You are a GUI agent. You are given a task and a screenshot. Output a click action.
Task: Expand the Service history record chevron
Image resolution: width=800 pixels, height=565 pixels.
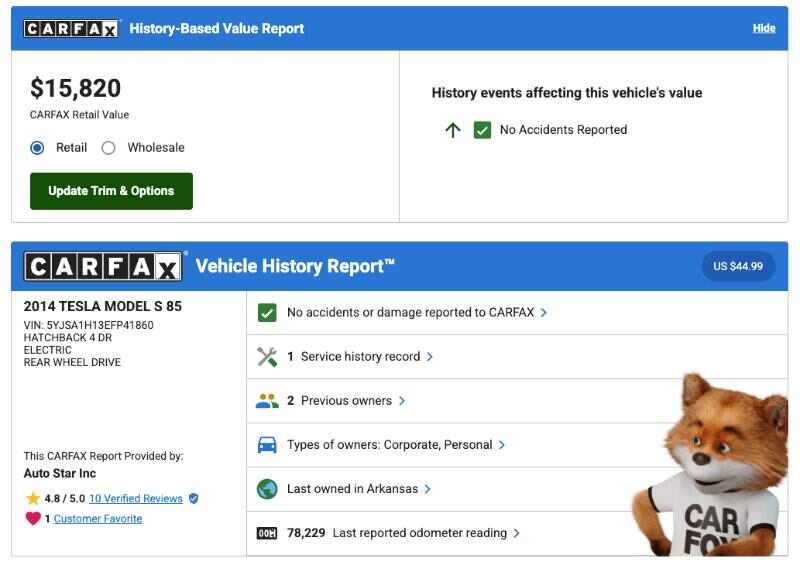pyautogui.click(x=429, y=356)
